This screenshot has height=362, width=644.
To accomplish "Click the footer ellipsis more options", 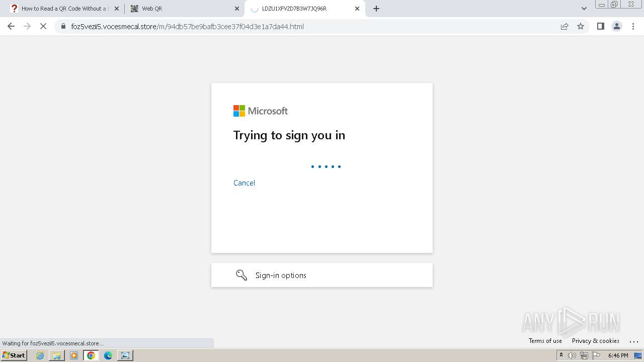I will 634,341.
